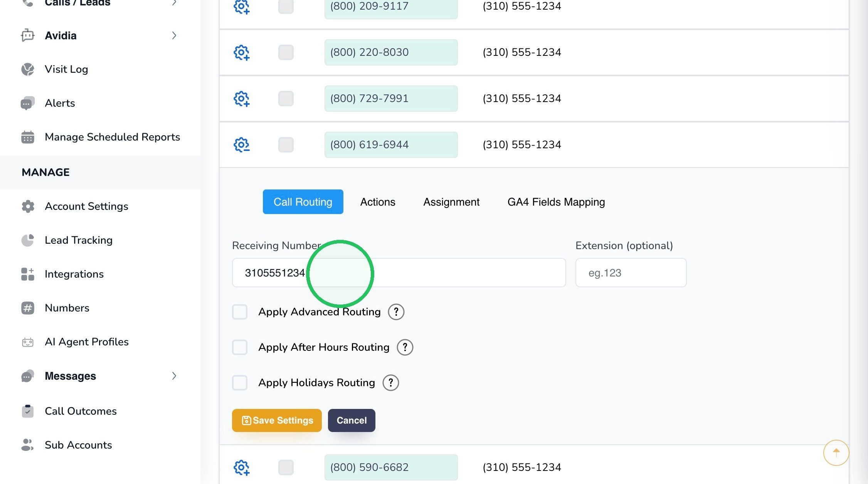
Task: Switch to the Assignment tab
Action: coord(451,202)
